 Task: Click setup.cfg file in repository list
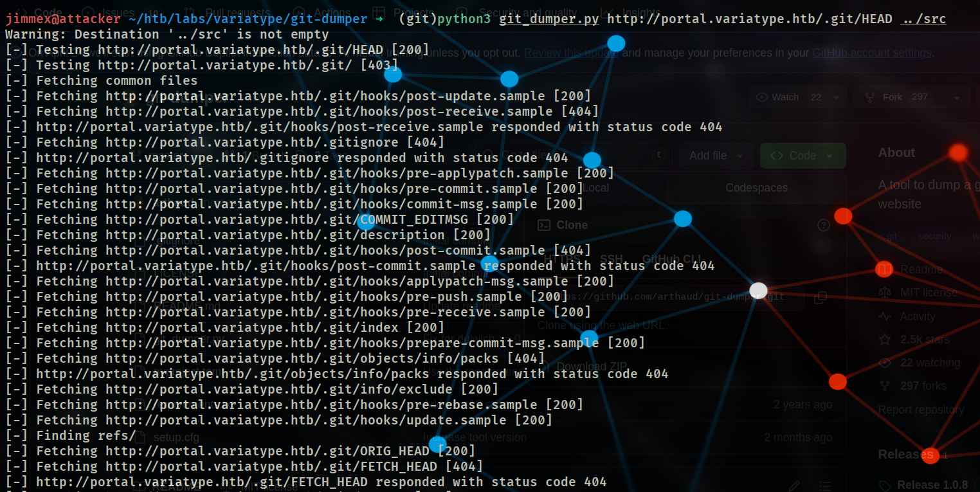(176, 437)
